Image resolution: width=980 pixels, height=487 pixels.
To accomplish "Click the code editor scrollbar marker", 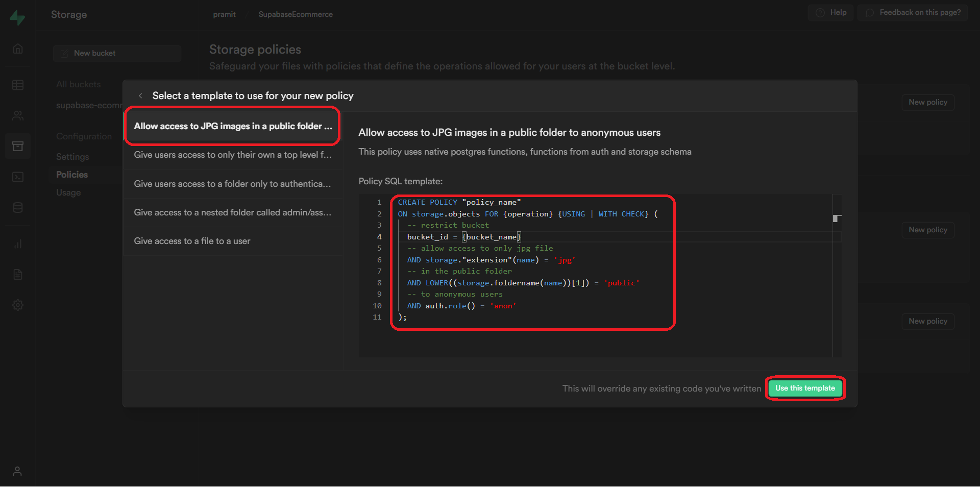I will pos(837,218).
